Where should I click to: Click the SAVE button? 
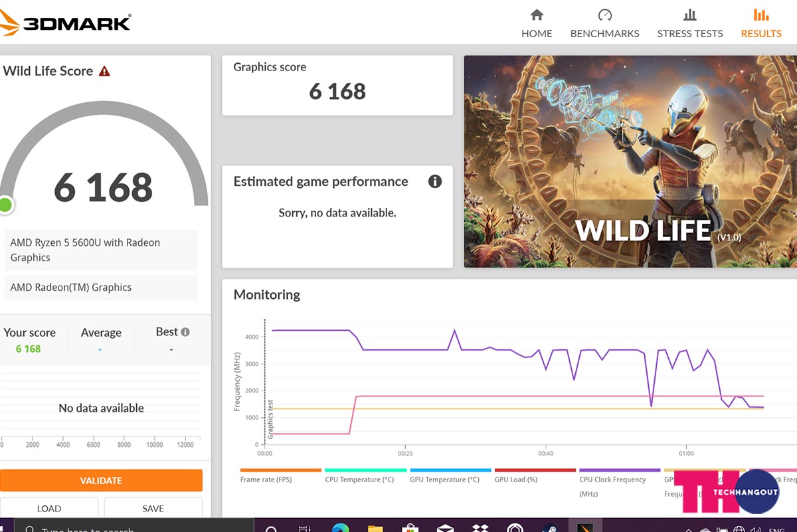(153, 508)
